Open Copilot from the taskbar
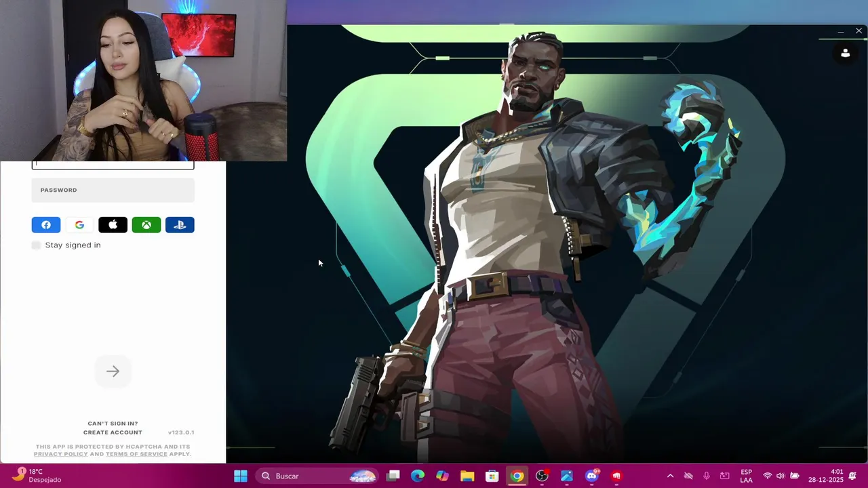The height and width of the screenshot is (488, 868). [x=443, y=476]
